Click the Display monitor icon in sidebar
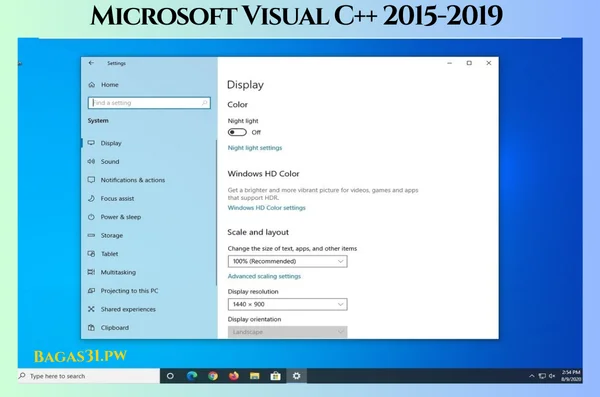 coord(91,143)
